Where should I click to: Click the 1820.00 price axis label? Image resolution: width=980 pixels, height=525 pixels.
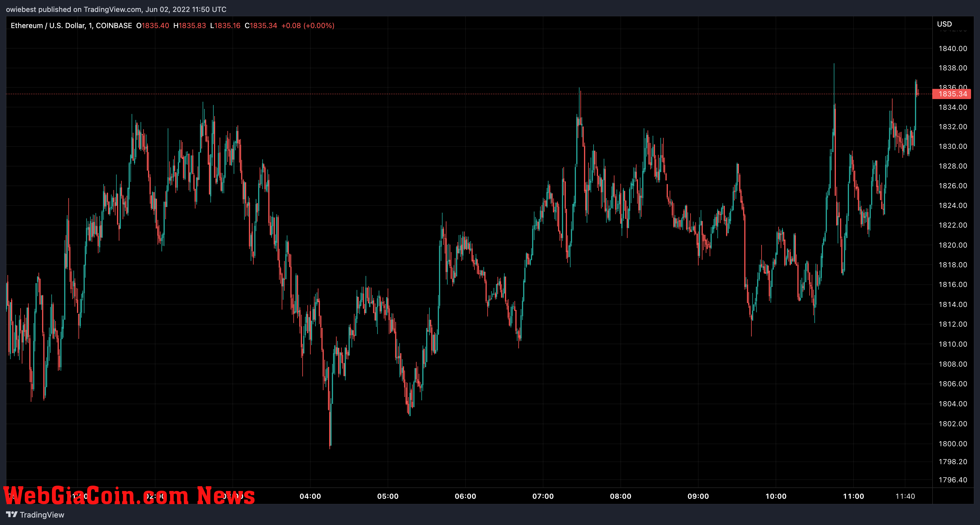[953, 245]
